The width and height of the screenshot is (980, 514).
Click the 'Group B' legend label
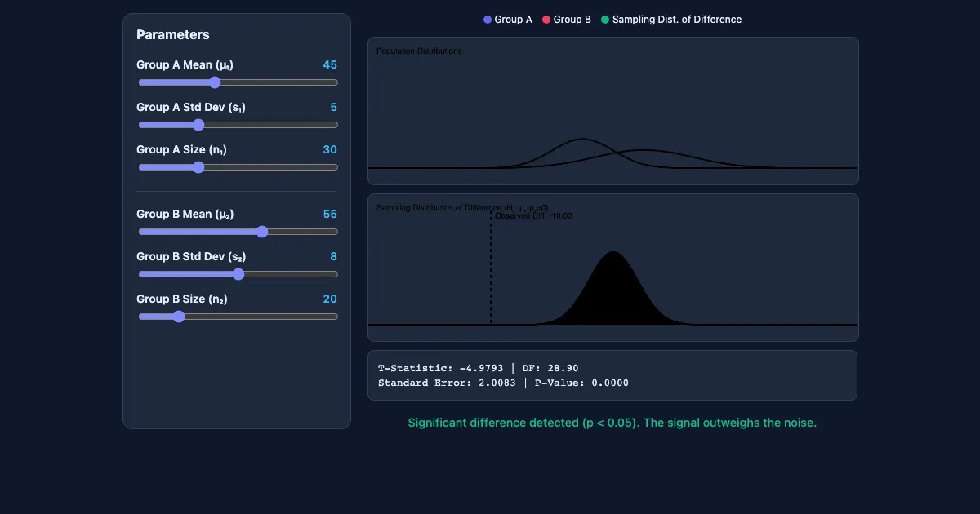coord(572,20)
